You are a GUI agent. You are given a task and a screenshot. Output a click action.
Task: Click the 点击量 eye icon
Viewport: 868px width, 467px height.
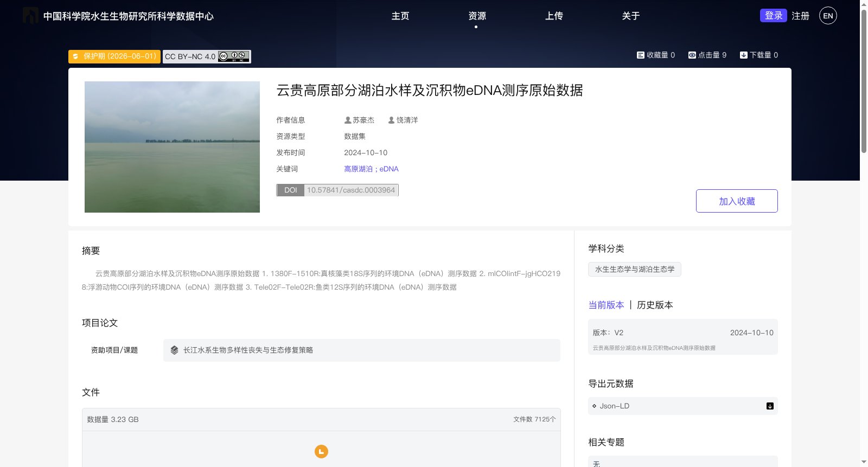click(x=692, y=55)
